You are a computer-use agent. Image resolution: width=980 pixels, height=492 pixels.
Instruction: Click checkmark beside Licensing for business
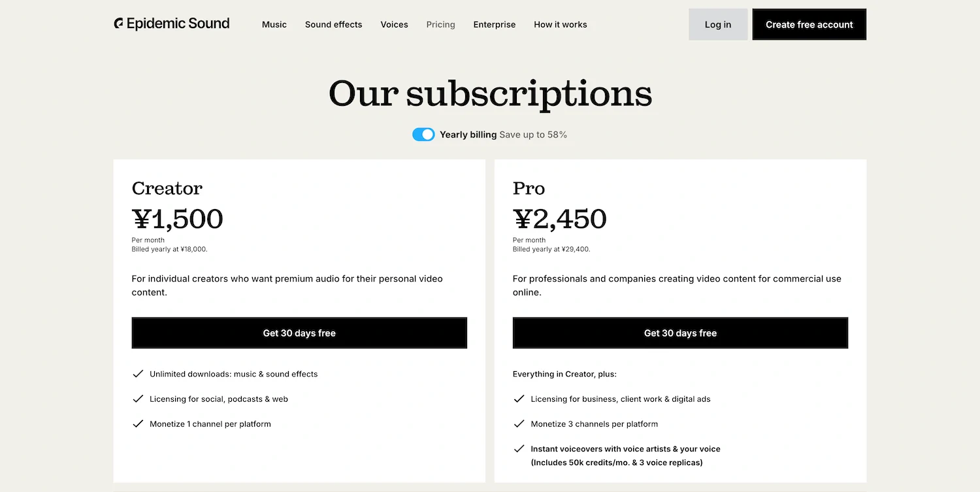(519, 399)
